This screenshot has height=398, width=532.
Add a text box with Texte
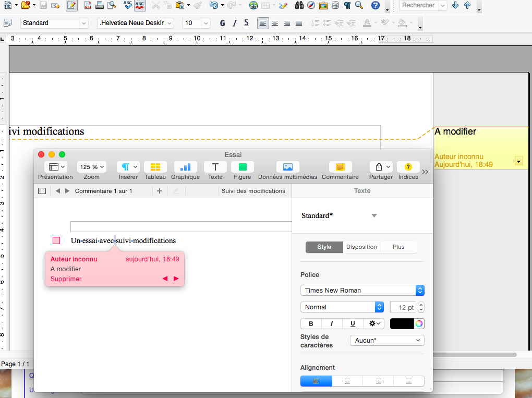point(215,167)
